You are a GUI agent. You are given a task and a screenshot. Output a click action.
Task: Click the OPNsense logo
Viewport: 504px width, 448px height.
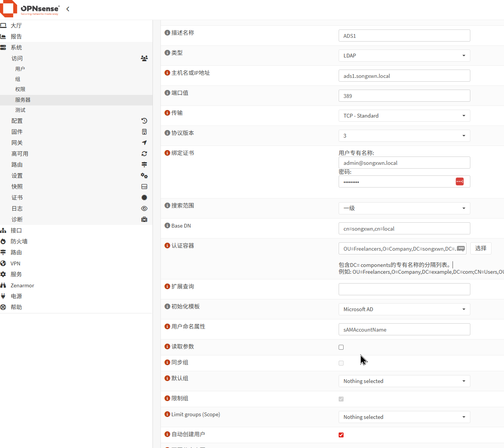[30, 9]
